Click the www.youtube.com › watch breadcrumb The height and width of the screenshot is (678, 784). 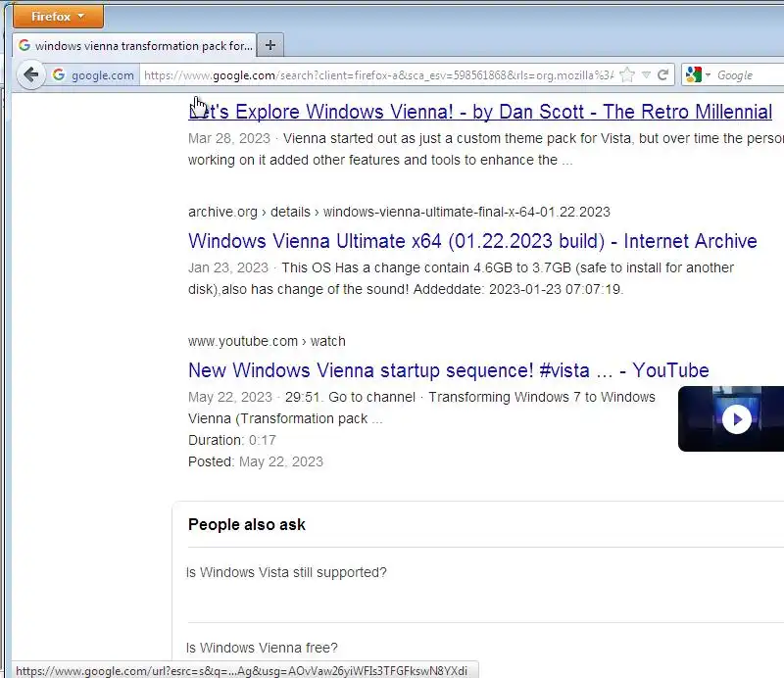pyautogui.click(x=267, y=342)
